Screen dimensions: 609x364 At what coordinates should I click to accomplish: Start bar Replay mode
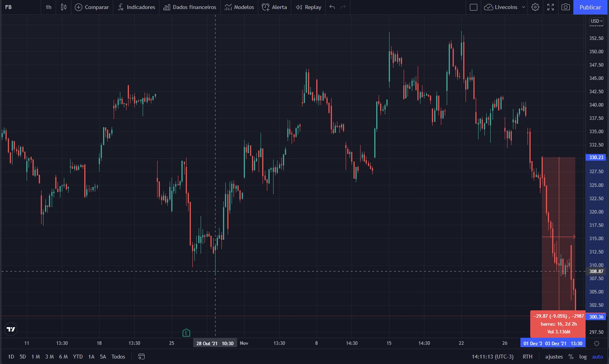pyautogui.click(x=308, y=7)
